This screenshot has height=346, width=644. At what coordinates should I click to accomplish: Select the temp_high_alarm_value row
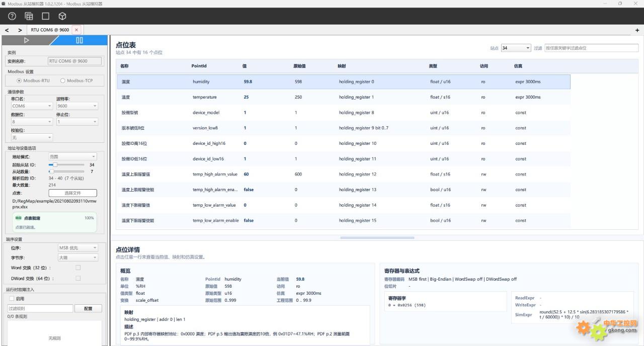[x=344, y=174]
